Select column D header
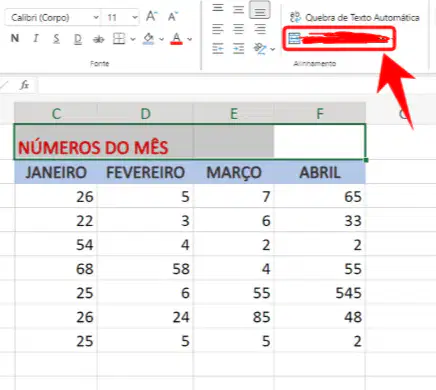Viewport: 436px width, 390px height. coord(145,114)
